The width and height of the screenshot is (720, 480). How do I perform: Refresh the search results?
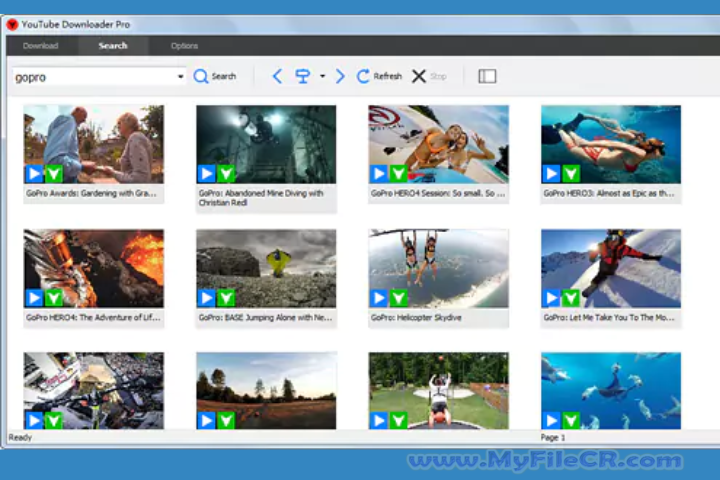tap(379, 76)
